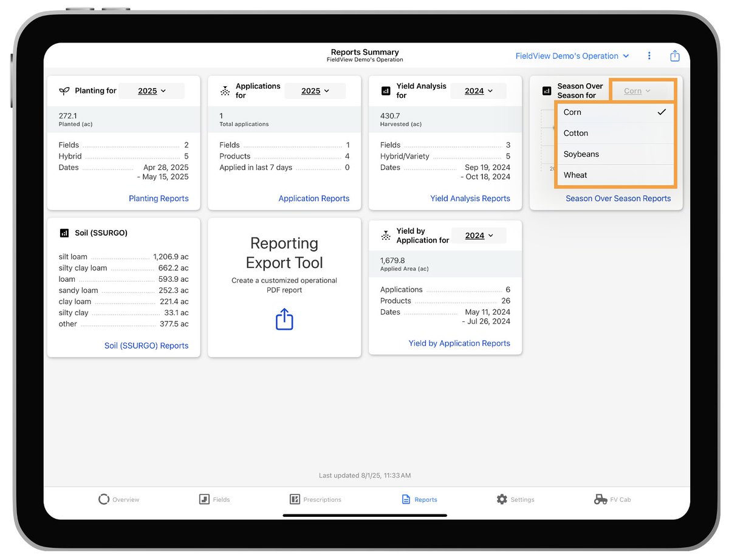The width and height of the screenshot is (729, 560).
Task: Select Soybeans from the crop dropdown
Action: 615,154
